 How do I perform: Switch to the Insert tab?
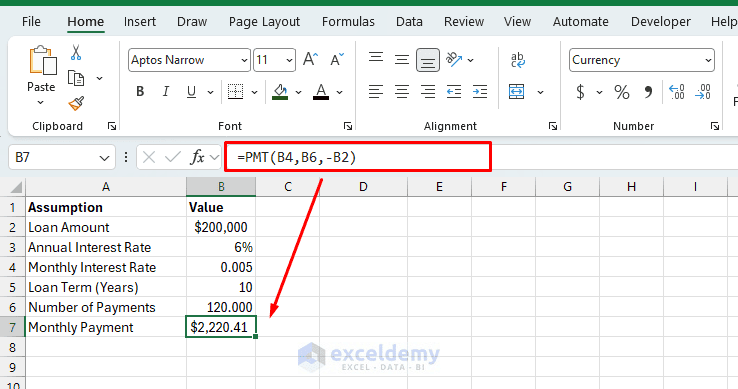pos(140,22)
